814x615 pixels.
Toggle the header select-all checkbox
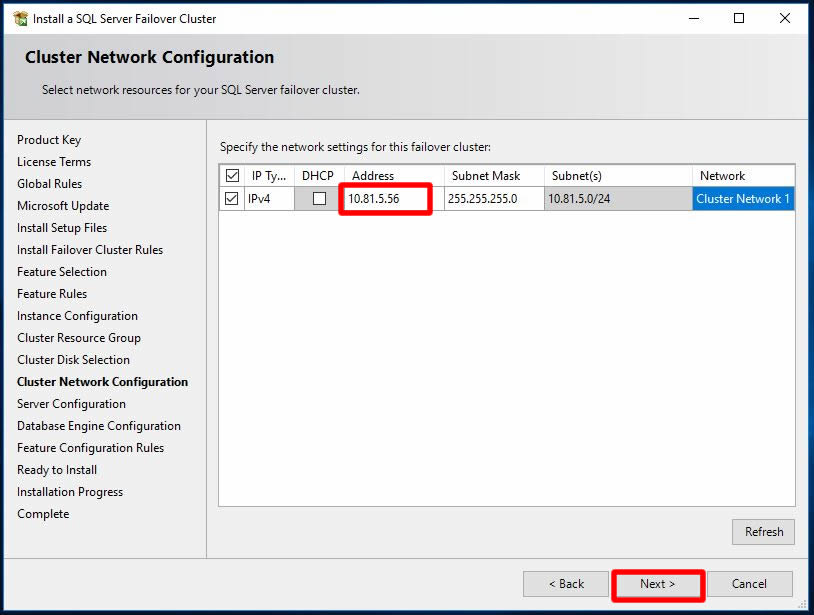tap(233, 176)
